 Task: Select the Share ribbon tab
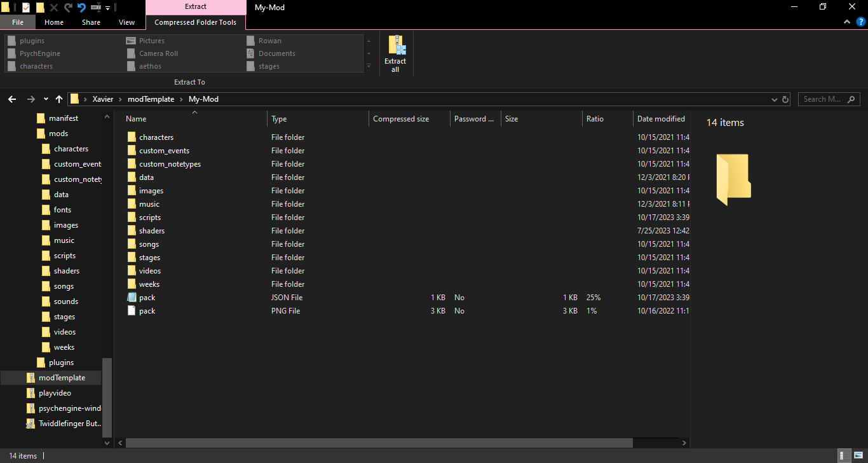pyautogui.click(x=90, y=21)
